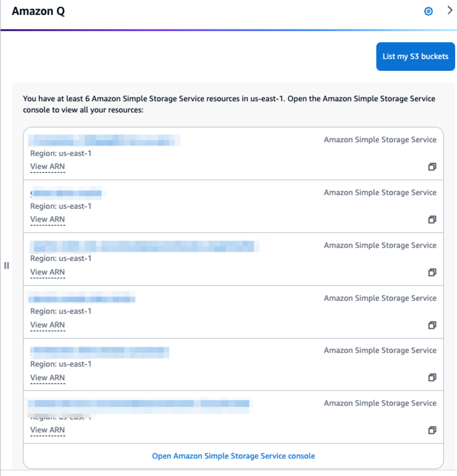View ARN of the fourth bucket
The image size is (457, 476).
coord(48,325)
